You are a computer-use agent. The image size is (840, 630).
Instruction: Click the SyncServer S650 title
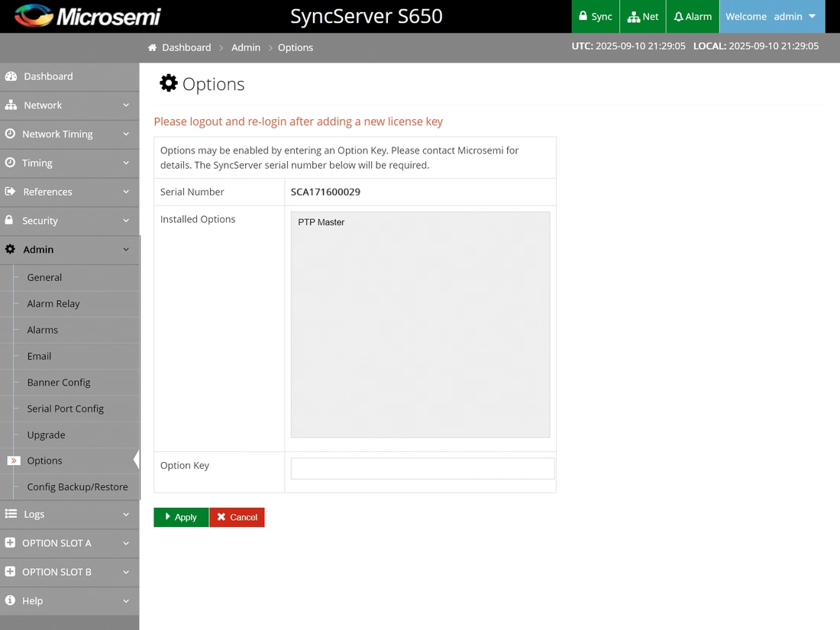(x=367, y=16)
